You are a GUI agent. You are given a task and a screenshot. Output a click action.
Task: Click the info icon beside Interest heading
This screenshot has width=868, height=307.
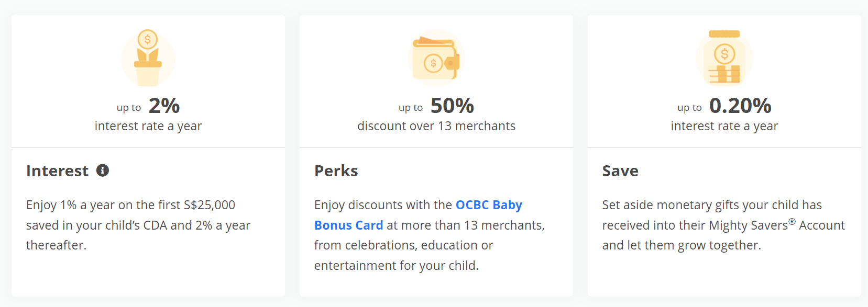tap(103, 170)
